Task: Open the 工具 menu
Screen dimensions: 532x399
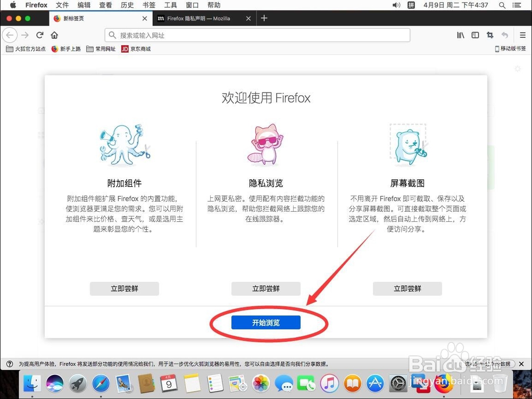Action: (170, 5)
